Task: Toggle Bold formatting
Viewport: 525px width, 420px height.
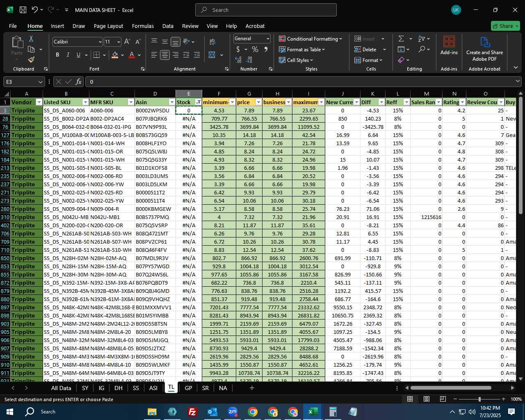Action: (57, 55)
